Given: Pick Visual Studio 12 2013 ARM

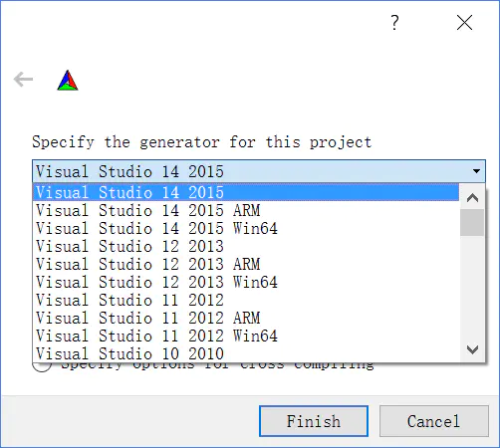Looking at the screenshot, I should tap(246, 264).
